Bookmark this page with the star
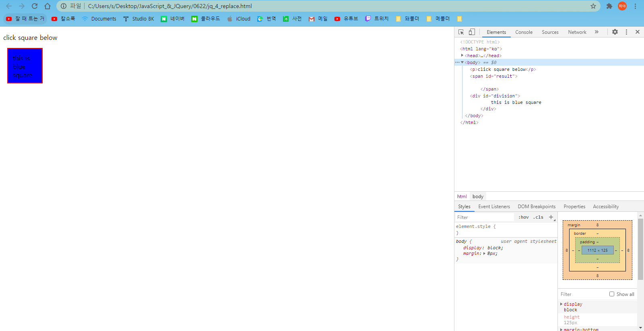This screenshot has width=644, height=331. (593, 6)
